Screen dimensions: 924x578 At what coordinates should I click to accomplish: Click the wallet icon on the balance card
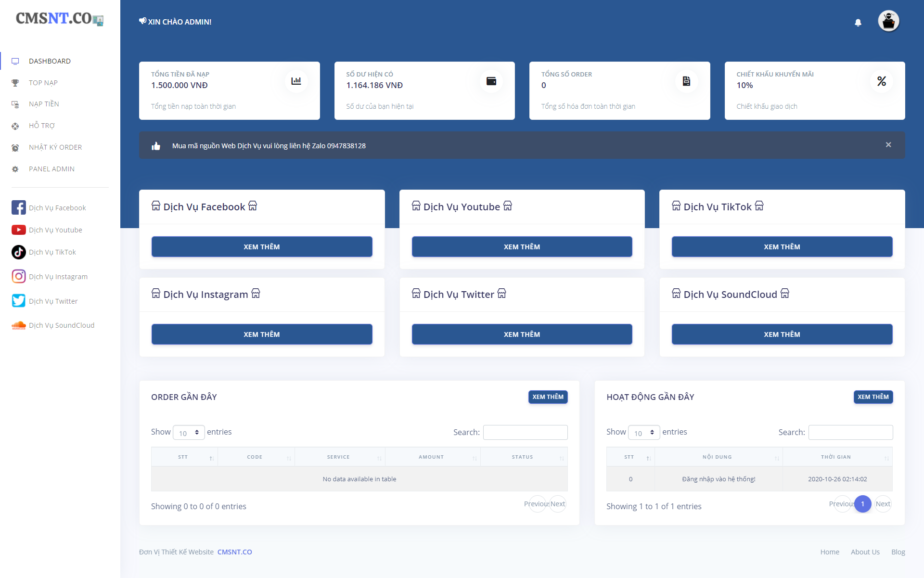point(491,81)
